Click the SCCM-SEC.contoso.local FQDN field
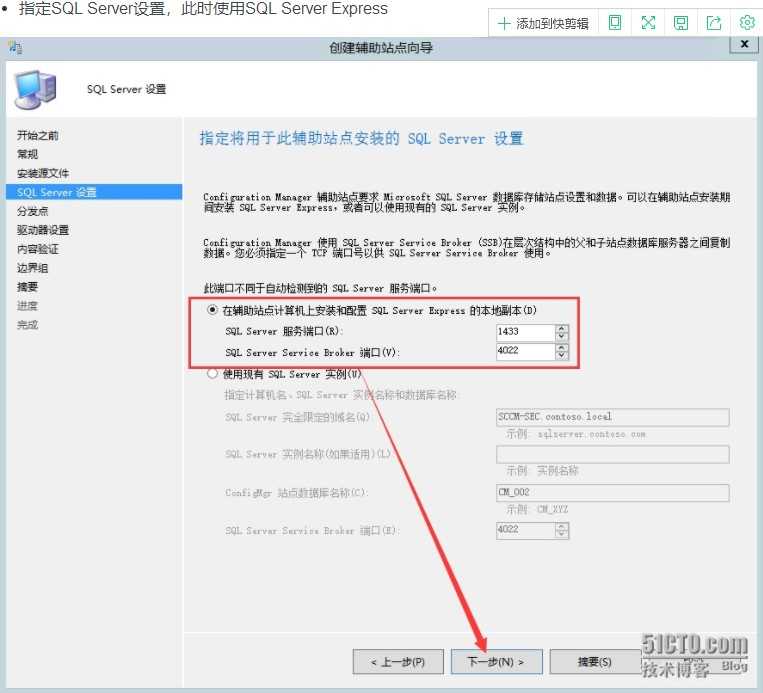The image size is (763, 693). pos(613,417)
